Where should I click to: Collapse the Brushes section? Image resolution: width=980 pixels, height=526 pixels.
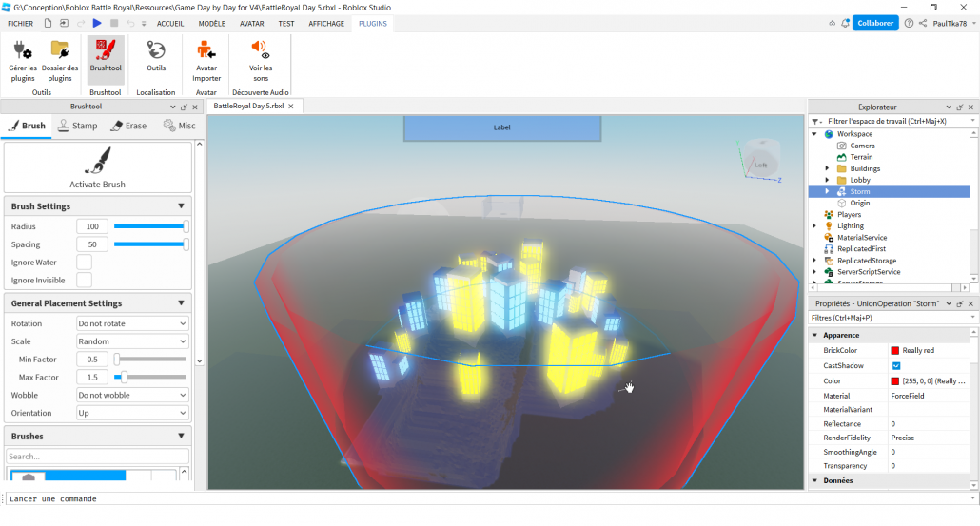click(x=181, y=436)
